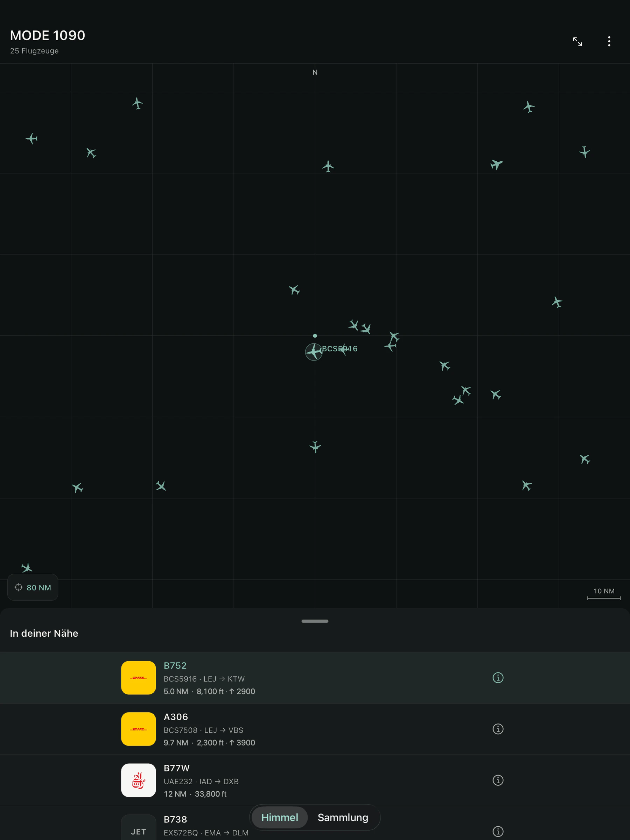
Task: Open info for the B752 flight
Action: click(x=498, y=678)
